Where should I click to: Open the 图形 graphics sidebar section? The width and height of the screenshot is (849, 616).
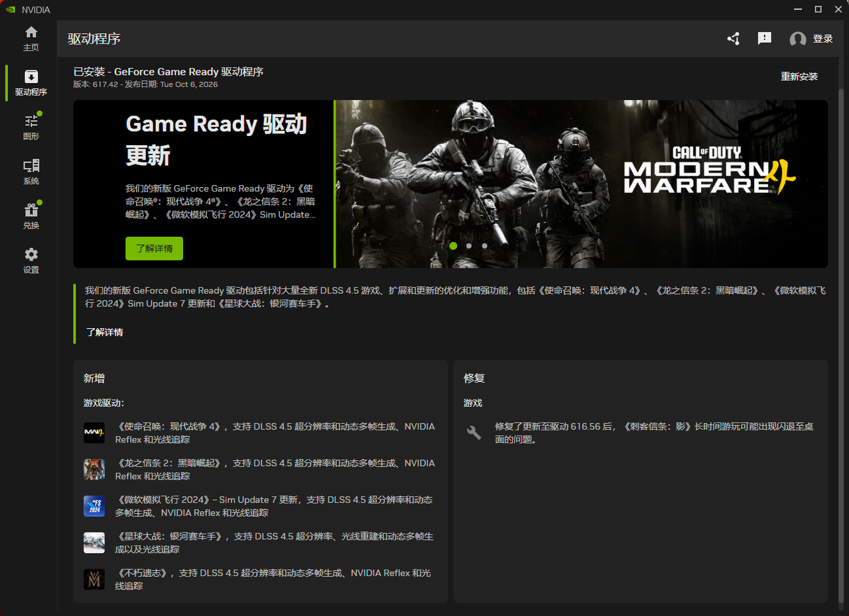tap(31, 127)
